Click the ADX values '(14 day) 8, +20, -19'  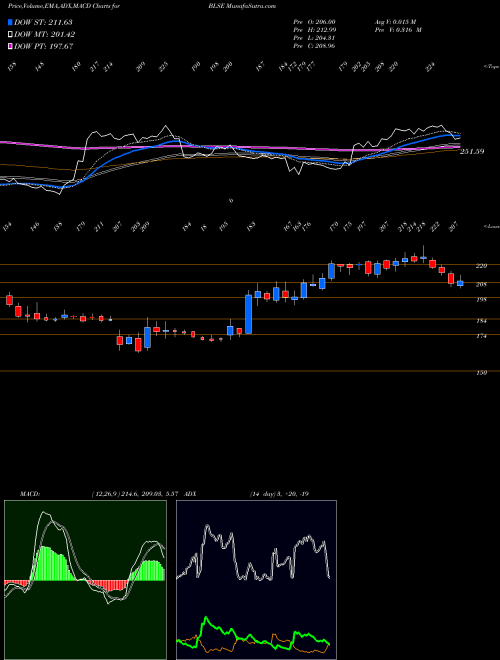[279, 494]
